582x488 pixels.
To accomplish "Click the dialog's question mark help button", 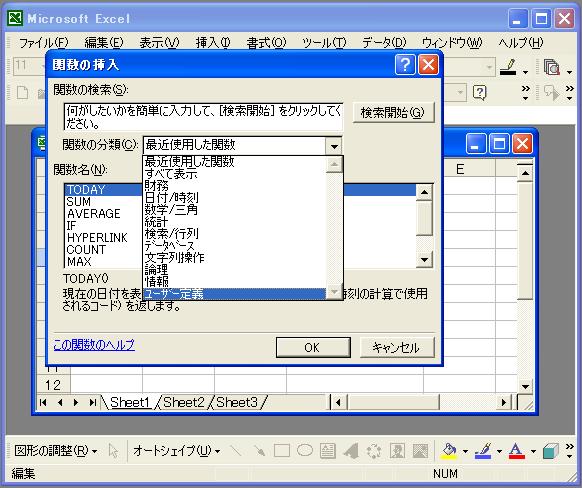I will (405, 65).
